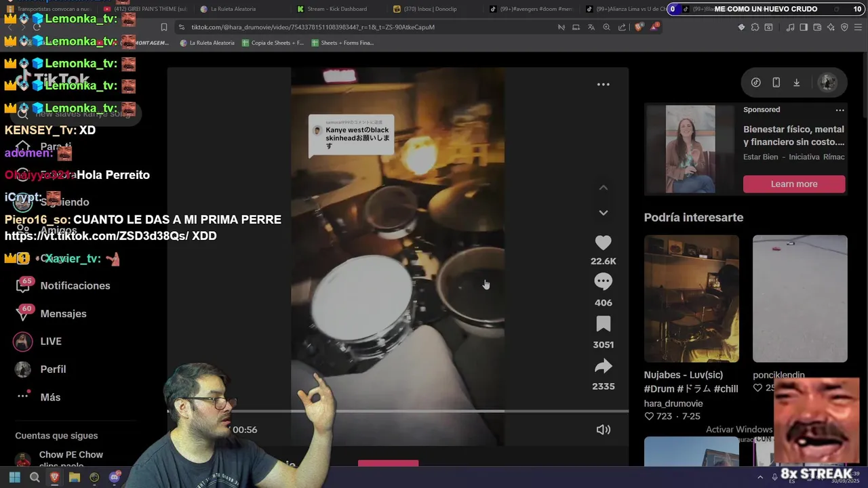The image size is (868, 488).
Task: Toggle the browser sidebar panel icon
Action: [x=804, y=27]
